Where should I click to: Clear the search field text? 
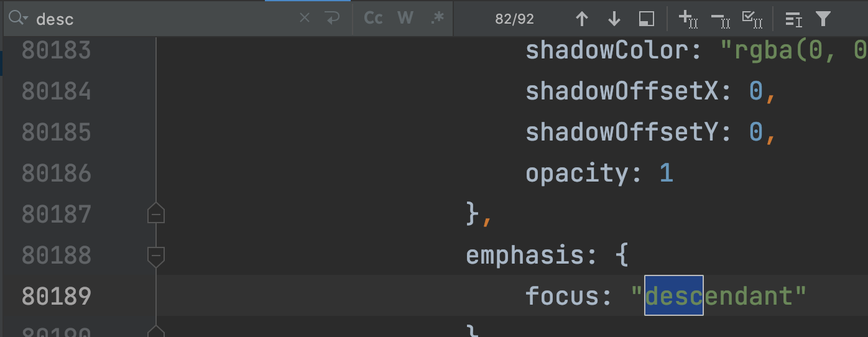305,19
